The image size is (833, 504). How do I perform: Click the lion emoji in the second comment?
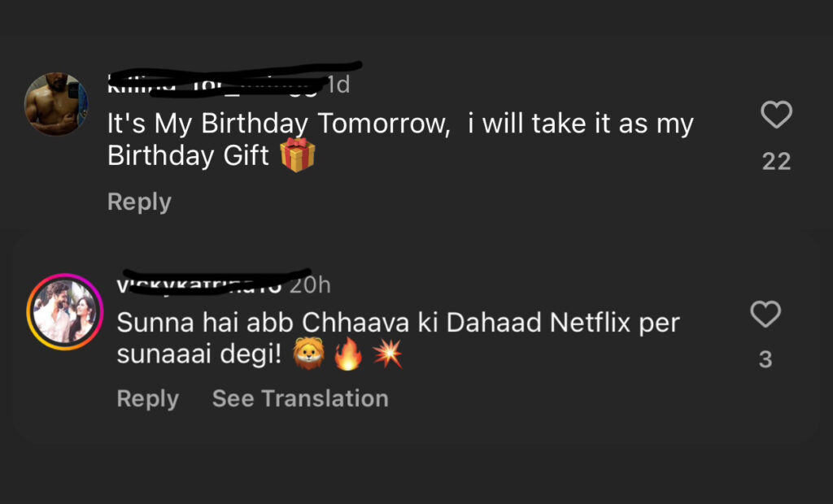pos(309,355)
